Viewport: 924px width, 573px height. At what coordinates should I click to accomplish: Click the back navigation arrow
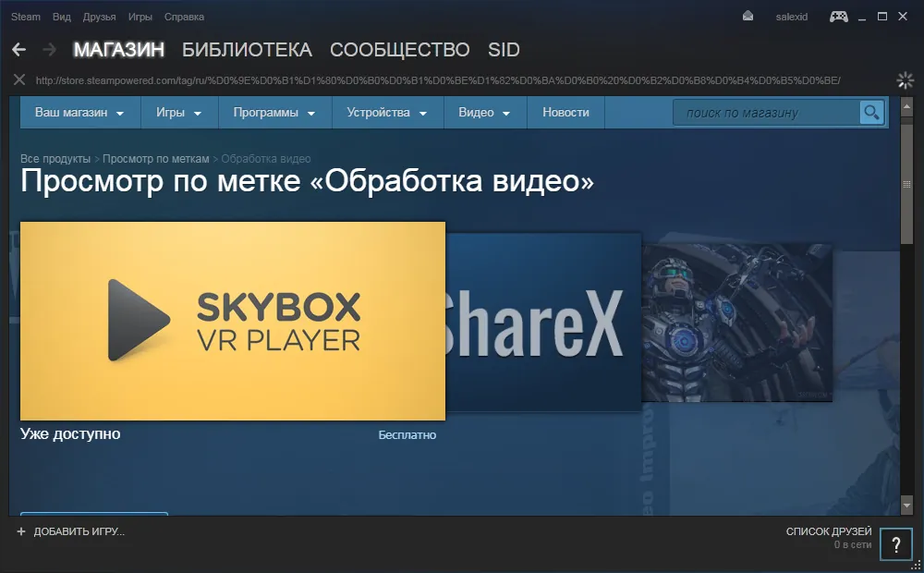coord(18,50)
